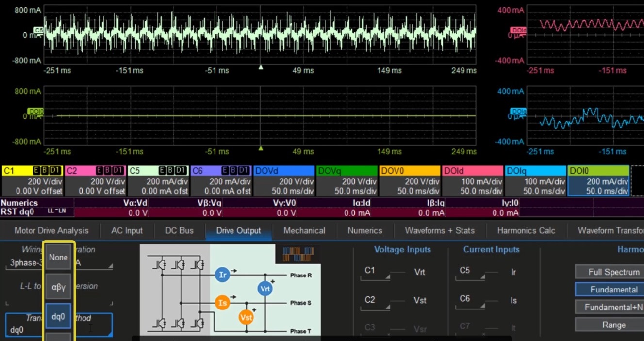Click the trigger position marker under top waveform
Image resolution: width=644 pixels, height=341 pixels.
point(261,67)
